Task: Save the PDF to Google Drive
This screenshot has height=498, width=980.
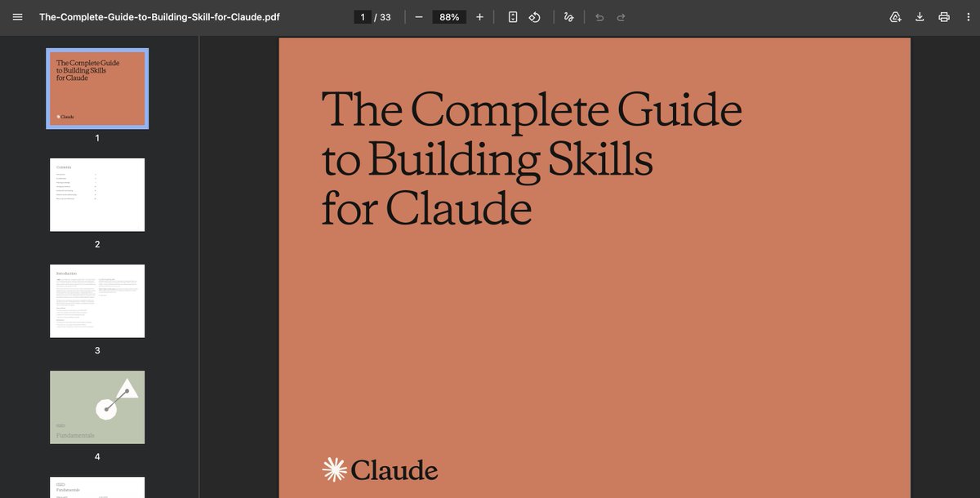Action: pos(895,16)
